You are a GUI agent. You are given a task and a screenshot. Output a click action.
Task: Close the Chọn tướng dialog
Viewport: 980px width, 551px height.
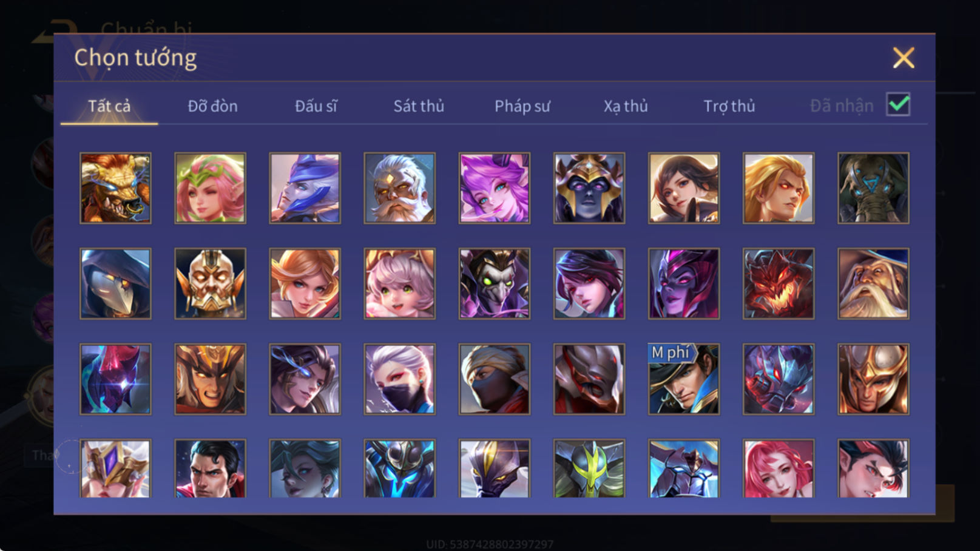coord(904,58)
